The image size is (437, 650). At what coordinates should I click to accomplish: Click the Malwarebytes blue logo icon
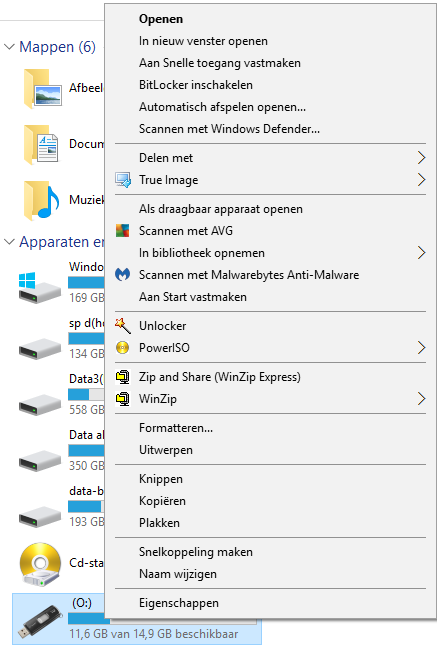[122, 275]
